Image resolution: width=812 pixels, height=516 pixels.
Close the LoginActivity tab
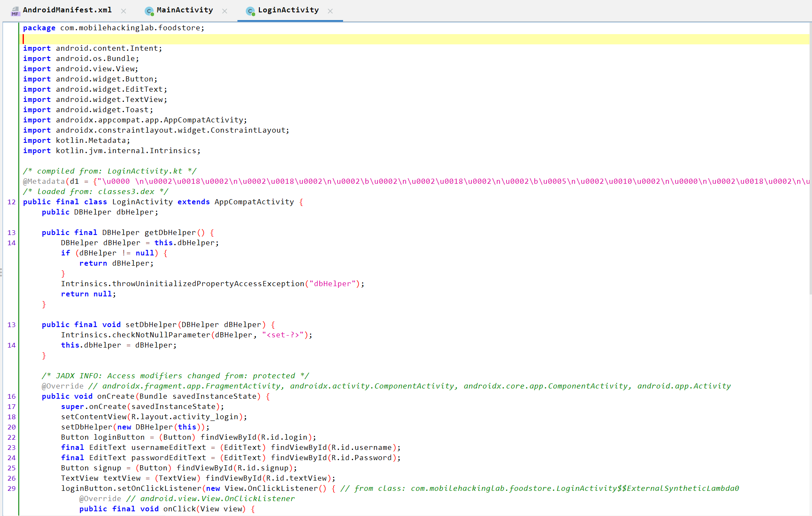330,11
